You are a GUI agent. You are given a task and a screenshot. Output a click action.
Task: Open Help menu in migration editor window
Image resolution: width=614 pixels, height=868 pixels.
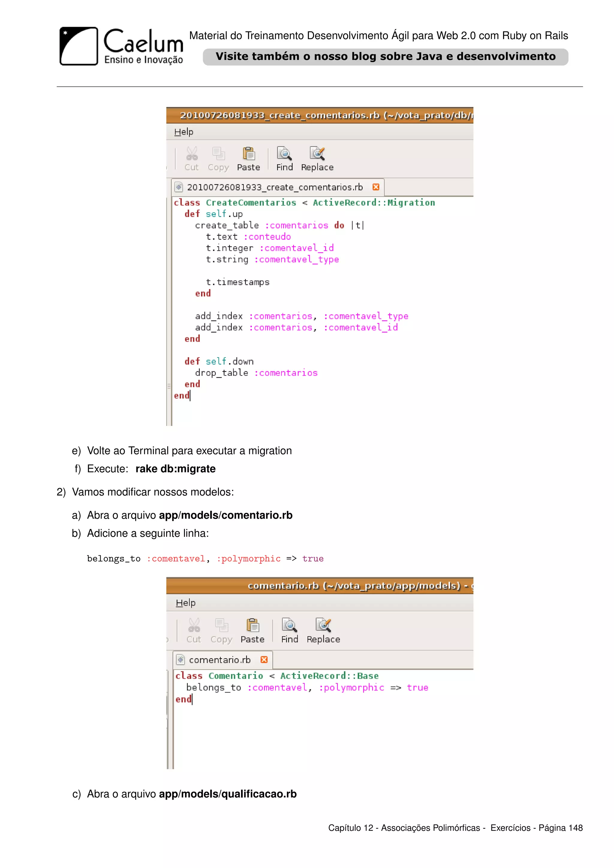tap(184, 132)
